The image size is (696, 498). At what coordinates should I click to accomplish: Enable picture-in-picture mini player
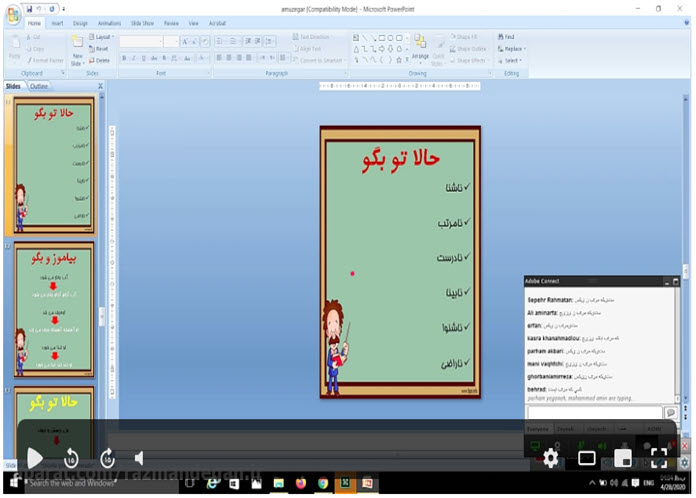623,458
